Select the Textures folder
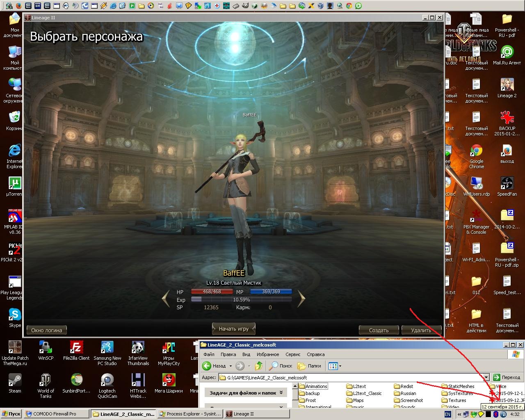525x420 pixels. [454, 400]
